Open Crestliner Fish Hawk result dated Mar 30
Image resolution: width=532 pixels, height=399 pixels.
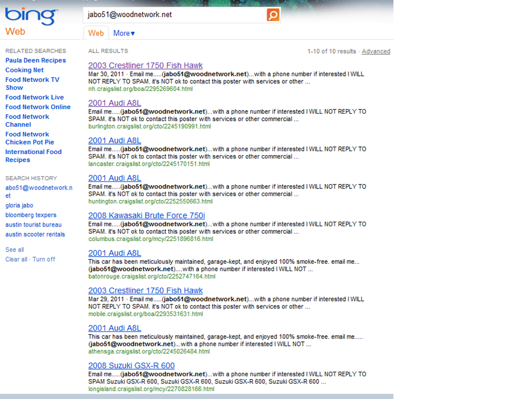(x=146, y=65)
